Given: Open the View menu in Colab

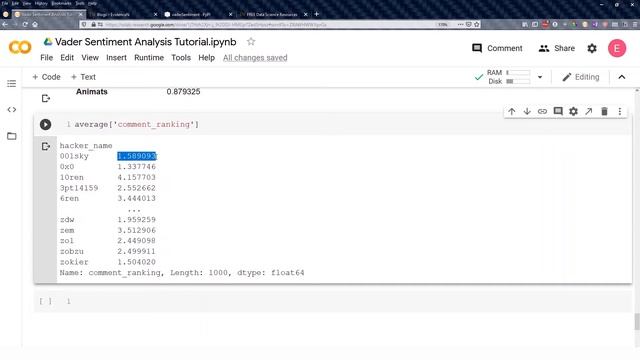Looking at the screenshot, I should pyautogui.click(x=90, y=58).
